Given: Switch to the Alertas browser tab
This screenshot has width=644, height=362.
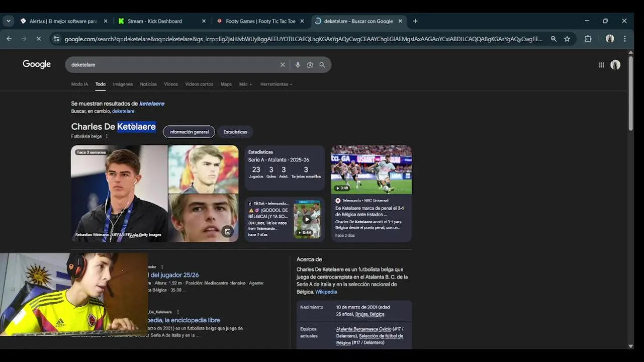Looking at the screenshot, I should click(64, 21).
